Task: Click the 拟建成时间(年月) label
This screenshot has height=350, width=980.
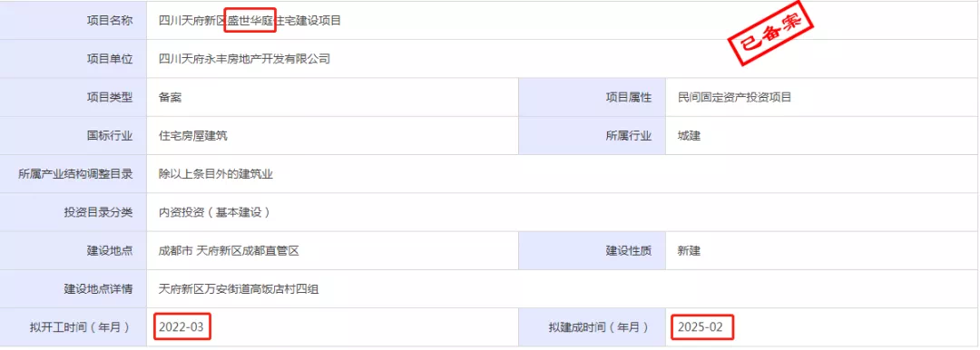Action: (600, 327)
